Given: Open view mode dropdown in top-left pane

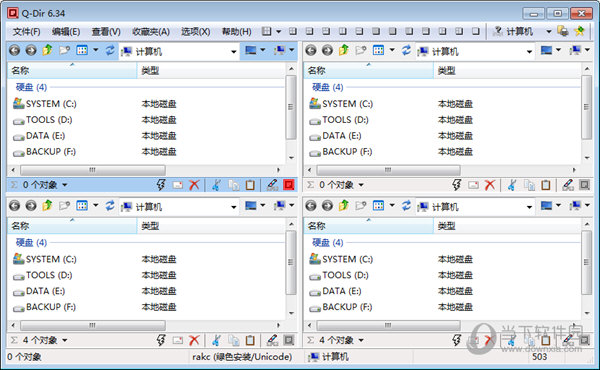Looking at the screenshot, I should [x=96, y=50].
